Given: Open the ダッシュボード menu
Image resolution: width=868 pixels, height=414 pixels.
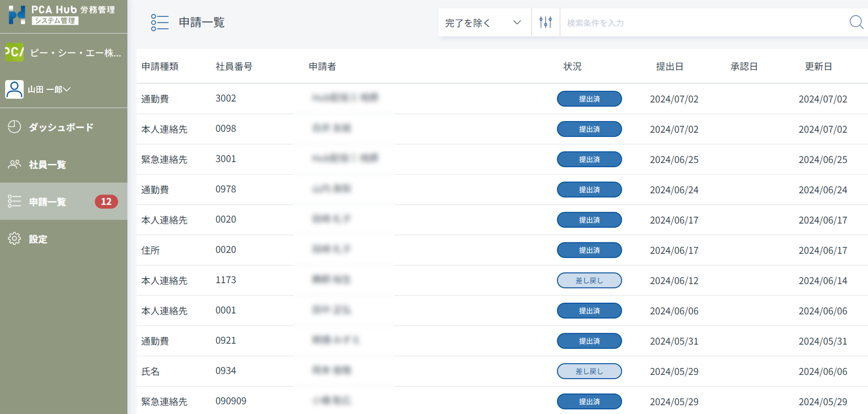Looking at the screenshot, I should (x=64, y=127).
